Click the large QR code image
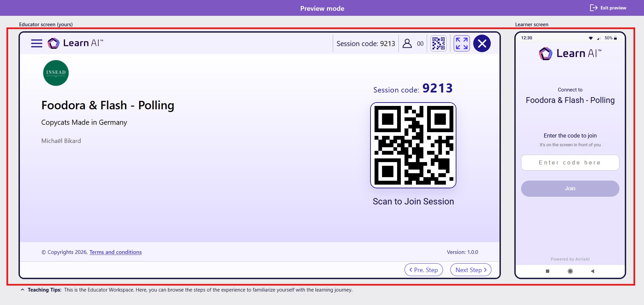The width and height of the screenshot is (644, 305). pyautogui.click(x=413, y=145)
